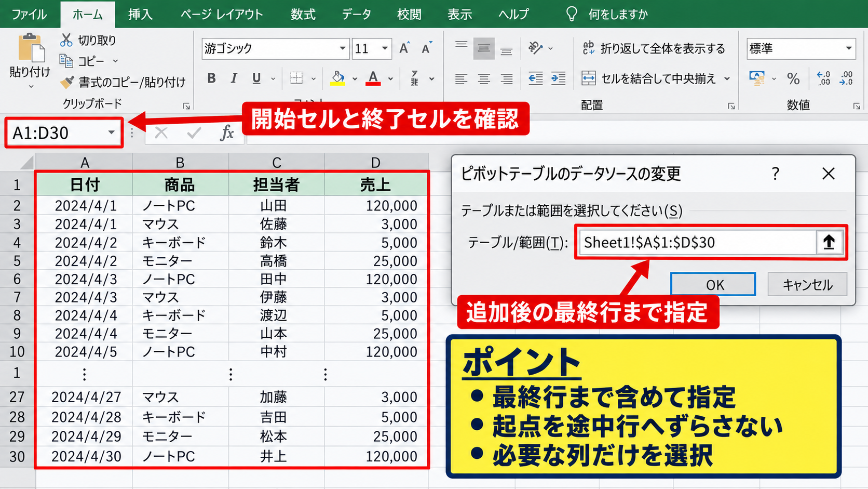Click キャンセル in the dialog
This screenshot has width=868, height=489.
click(x=807, y=284)
